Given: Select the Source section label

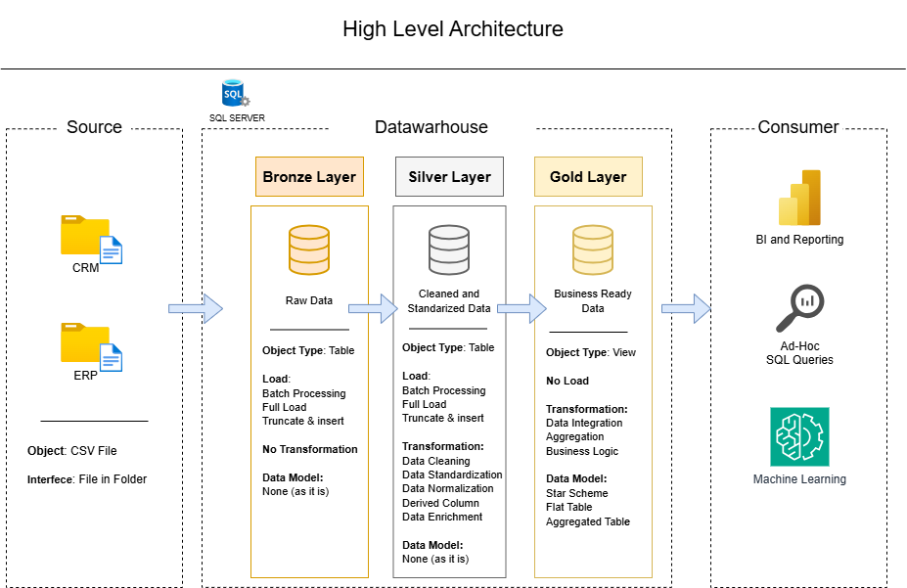Looking at the screenshot, I should [94, 126].
